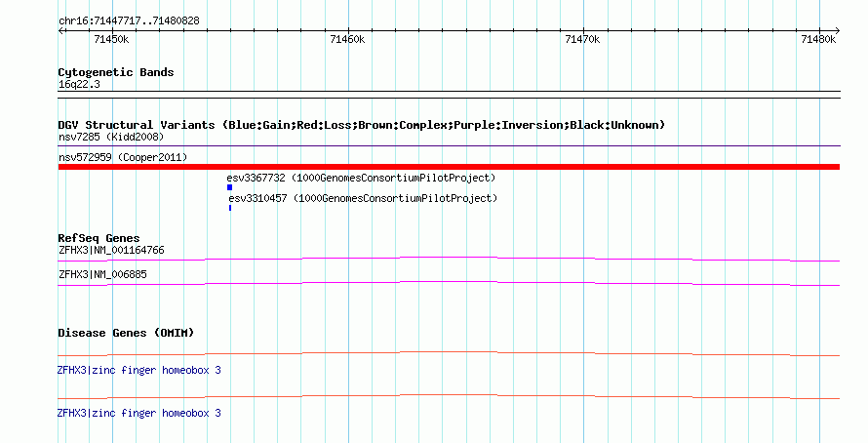Viewport: 868px width, 443px height.
Task: Click the upper orange OMIM gene line
Action: (449, 353)
